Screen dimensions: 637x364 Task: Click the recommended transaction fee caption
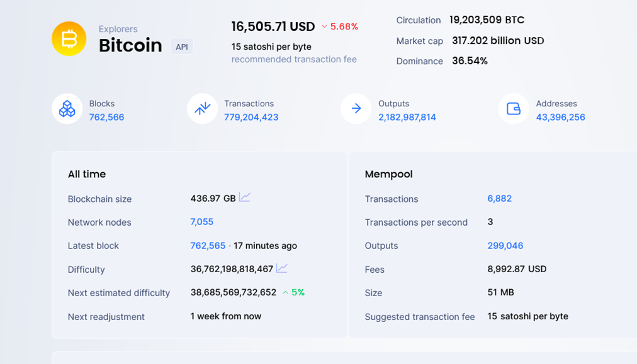[x=294, y=59]
